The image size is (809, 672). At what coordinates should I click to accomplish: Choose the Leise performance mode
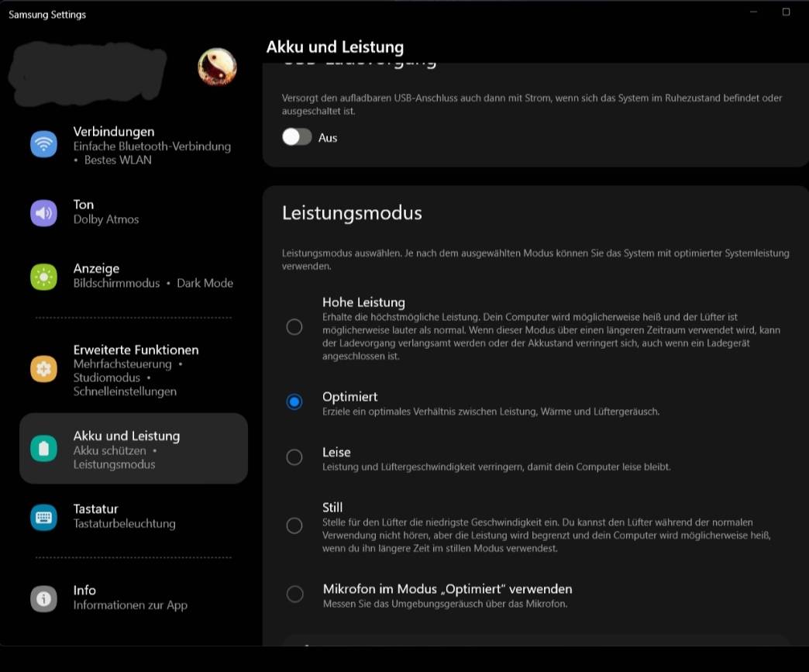(294, 457)
